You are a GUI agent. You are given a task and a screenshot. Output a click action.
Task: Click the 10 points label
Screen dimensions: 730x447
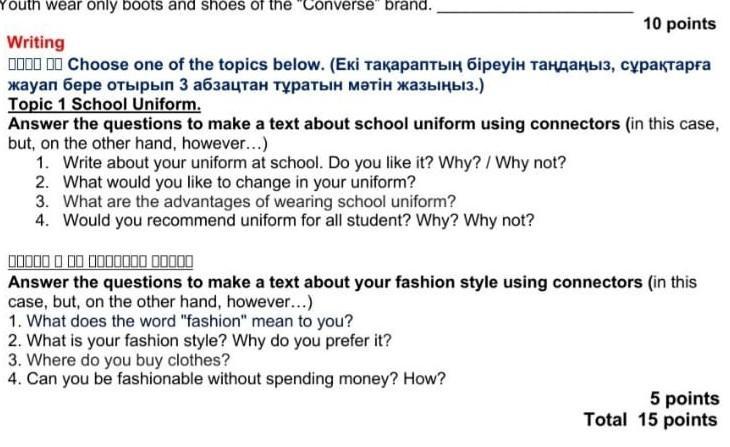click(679, 23)
